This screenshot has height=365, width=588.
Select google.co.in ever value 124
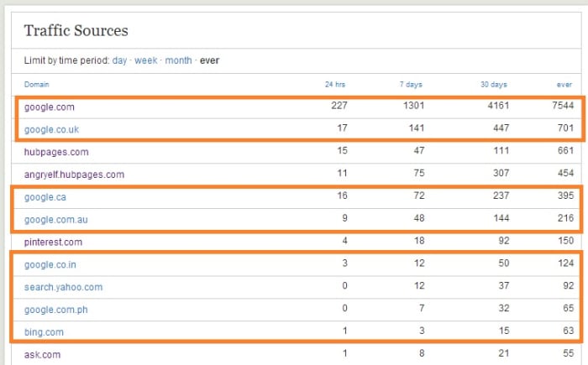coord(565,263)
